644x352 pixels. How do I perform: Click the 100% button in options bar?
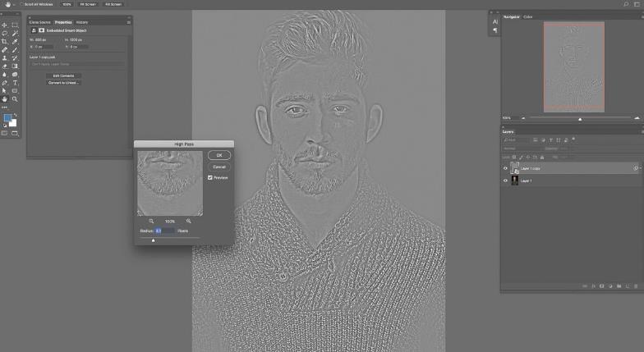tap(67, 4)
